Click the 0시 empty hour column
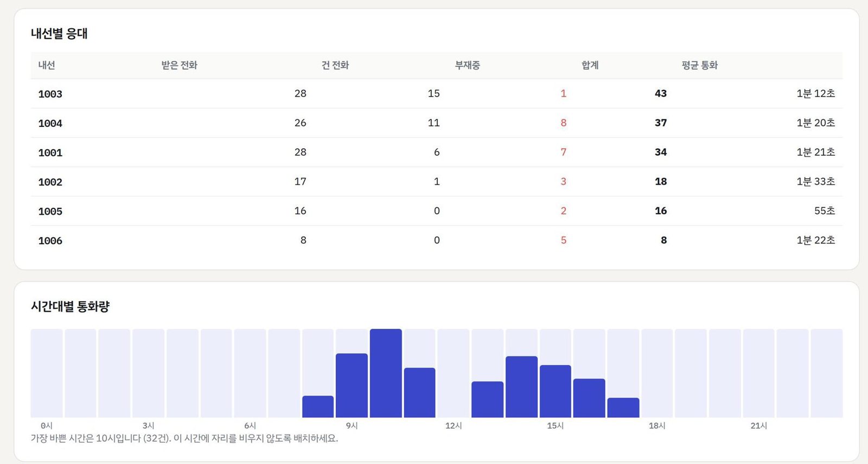This screenshot has width=868, height=464. [x=47, y=373]
